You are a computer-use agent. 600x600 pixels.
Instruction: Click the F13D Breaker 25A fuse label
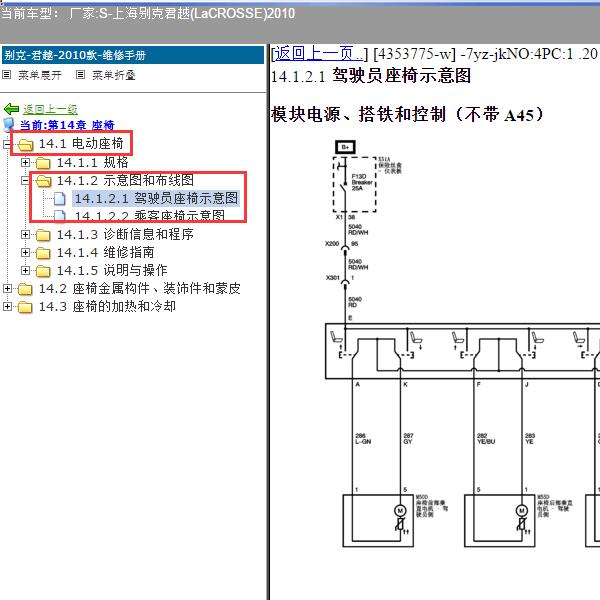click(362, 182)
